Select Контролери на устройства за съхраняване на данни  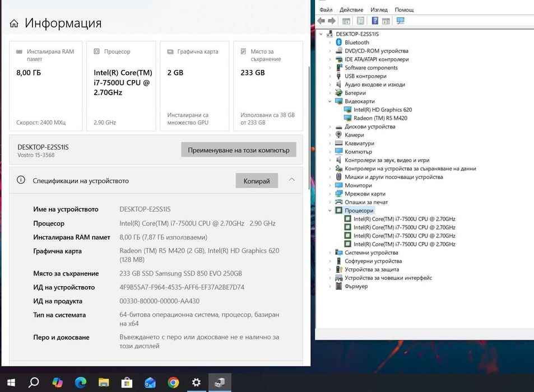pyautogui.click(x=410, y=169)
